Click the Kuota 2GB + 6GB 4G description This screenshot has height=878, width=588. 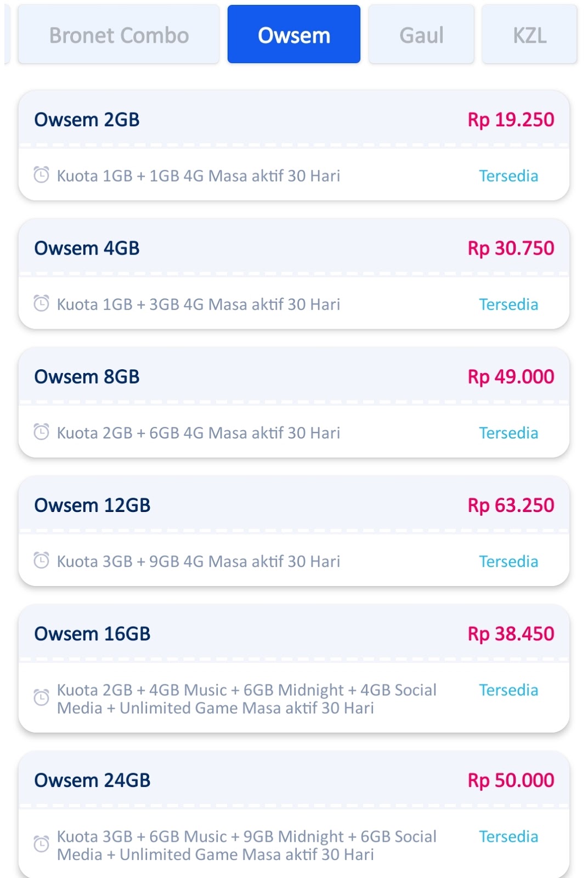pyautogui.click(x=198, y=433)
